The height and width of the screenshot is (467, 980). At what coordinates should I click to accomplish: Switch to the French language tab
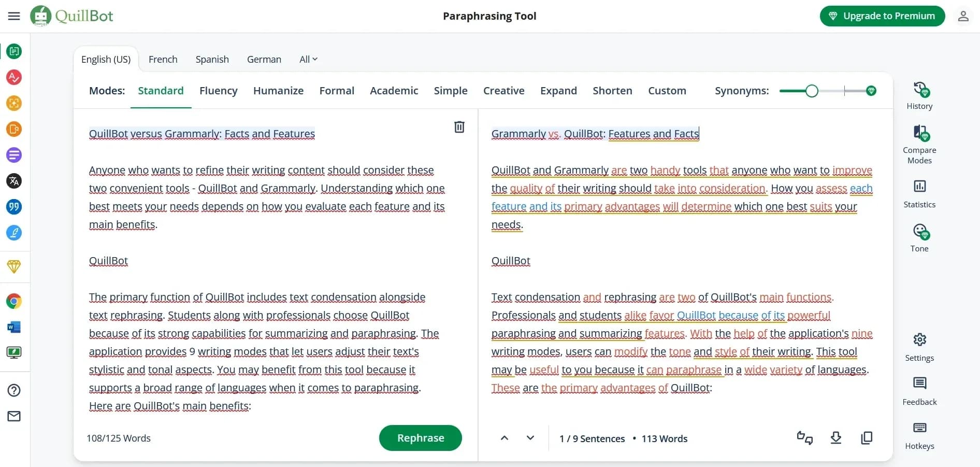coord(163,59)
